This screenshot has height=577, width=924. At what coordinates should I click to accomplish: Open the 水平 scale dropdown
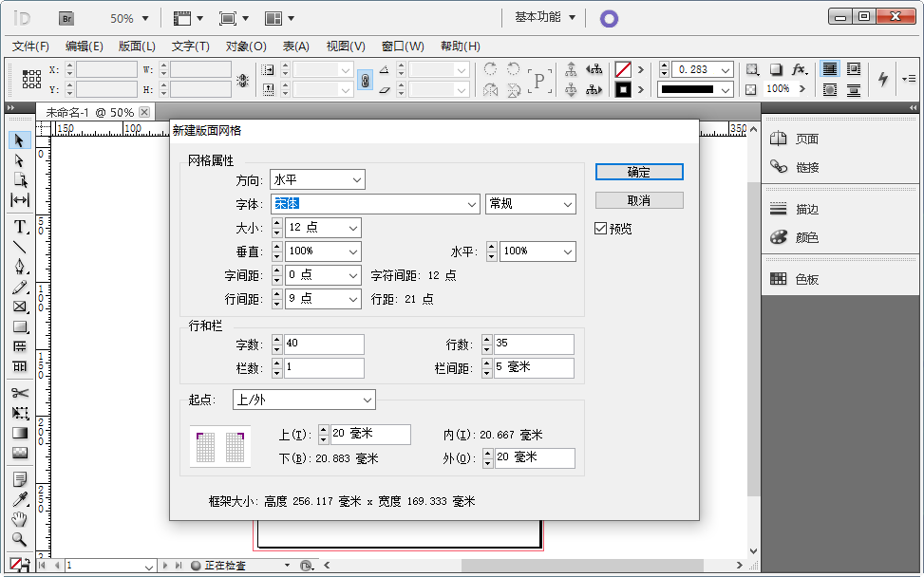point(568,251)
